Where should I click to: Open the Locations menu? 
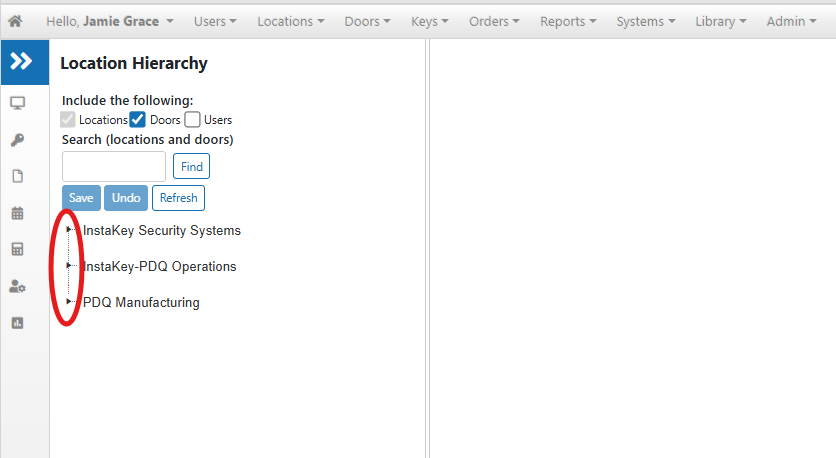point(291,21)
